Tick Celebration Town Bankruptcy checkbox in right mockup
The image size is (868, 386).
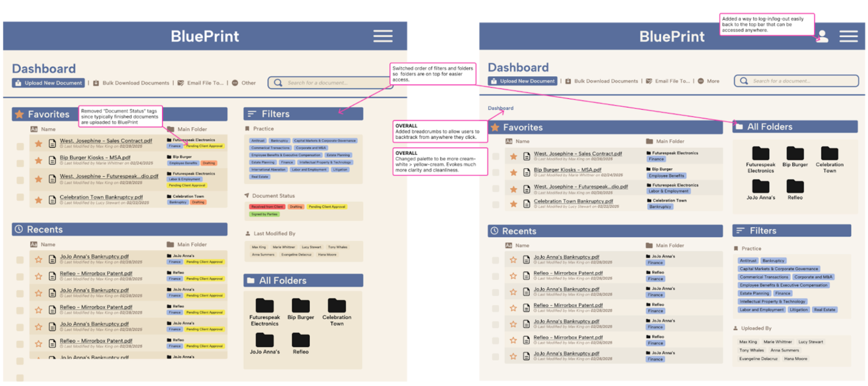coord(496,204)
